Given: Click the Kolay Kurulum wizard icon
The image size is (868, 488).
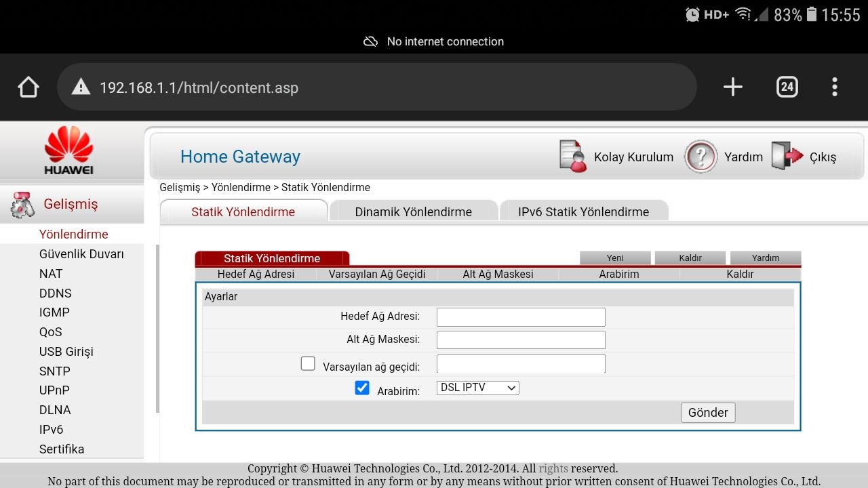Looking at the screenshot, I should coord(573,156).
